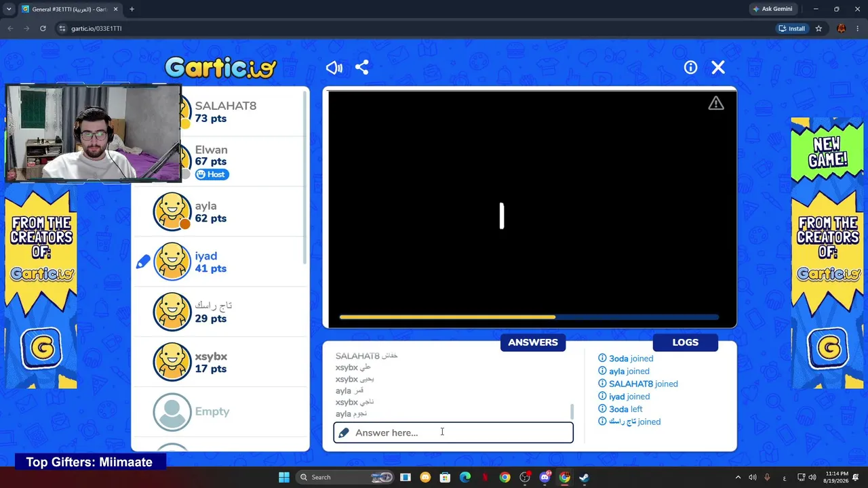Click the left banner's G app icon
This screenshot has width=868, height=488.
(x=41, y=349)
